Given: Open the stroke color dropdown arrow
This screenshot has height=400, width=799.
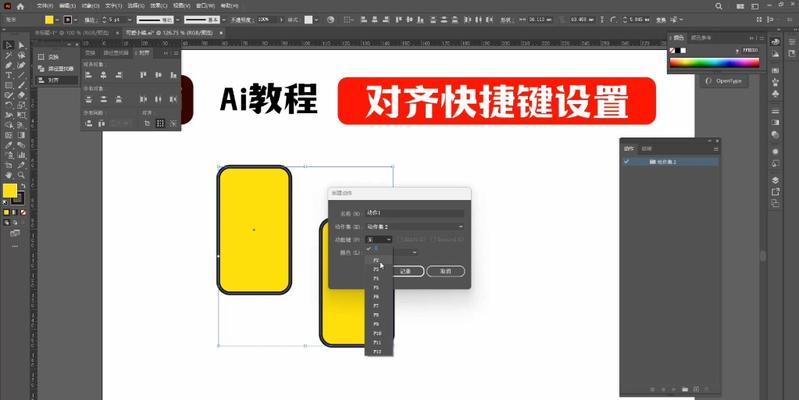Looking at the screenshot, I should click(x=76, y=20).
